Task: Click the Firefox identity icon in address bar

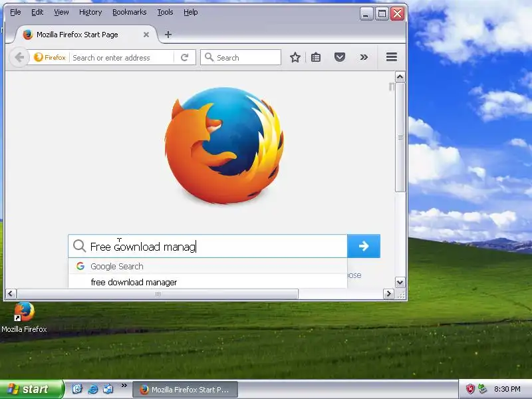Action: [x=50, y=57]
